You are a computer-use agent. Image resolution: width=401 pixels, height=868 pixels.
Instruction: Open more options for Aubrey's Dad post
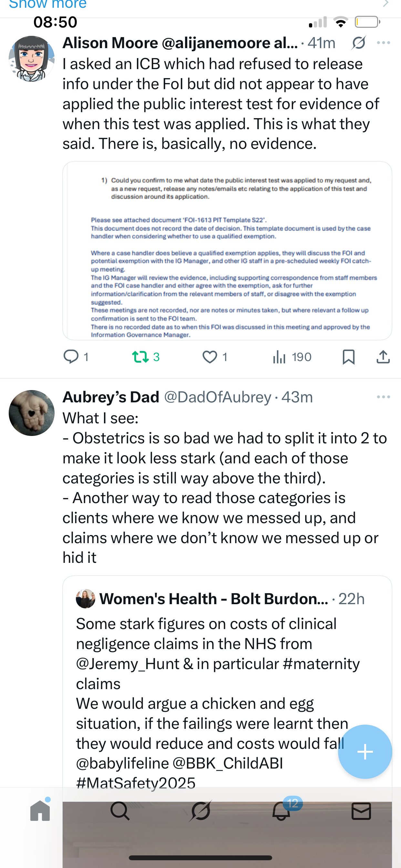(x=384, y=397)
